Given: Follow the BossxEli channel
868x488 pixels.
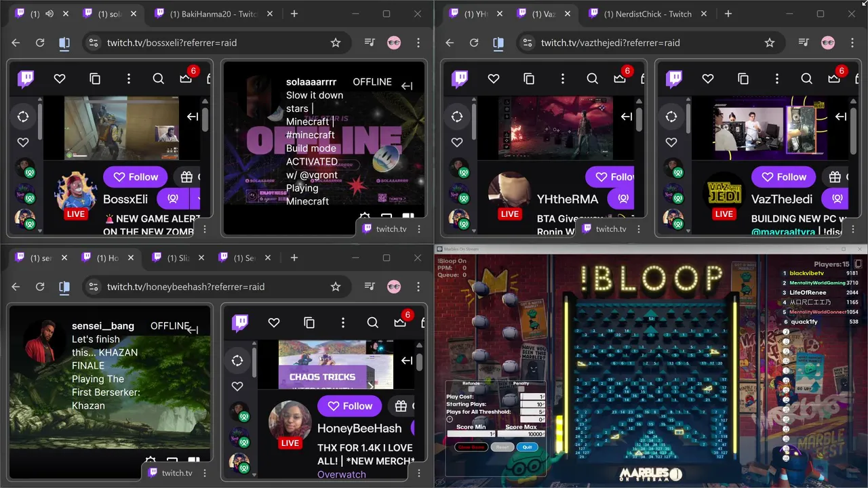Looking at the screenshot, I should pyautogui.click(x=135, y=177).
